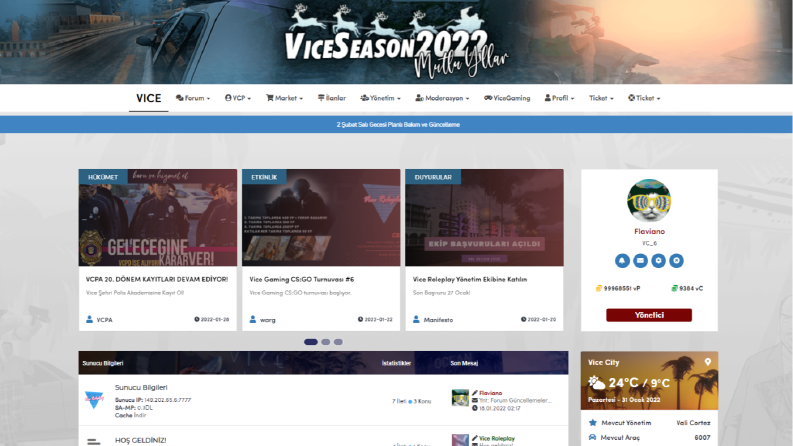This screenshot has height=446, width=793.
Task: Expand the Yönetim dropdown menu
Action: tap(380, 98)
